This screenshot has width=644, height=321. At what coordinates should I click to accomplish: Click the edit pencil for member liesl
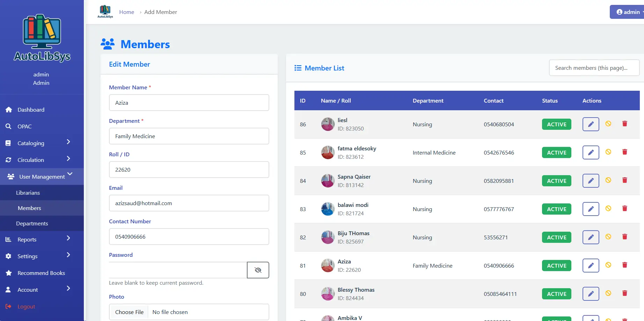pyautogui.click(x=591, y=124)
